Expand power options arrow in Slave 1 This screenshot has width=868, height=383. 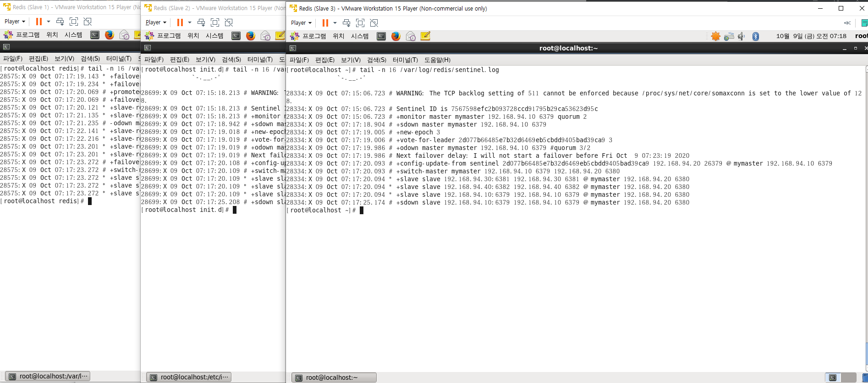(x=49, y=22)
